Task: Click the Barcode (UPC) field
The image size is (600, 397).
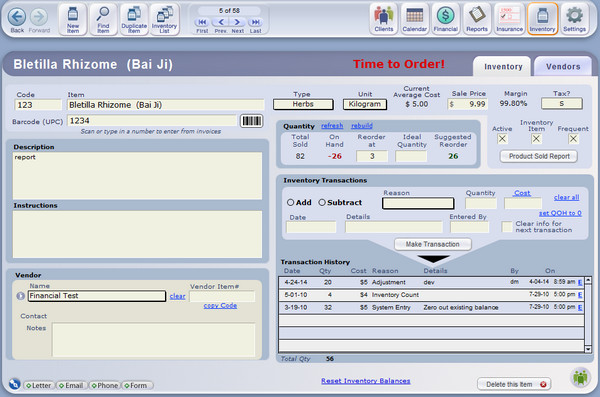Action: click(x=152, y=121)
